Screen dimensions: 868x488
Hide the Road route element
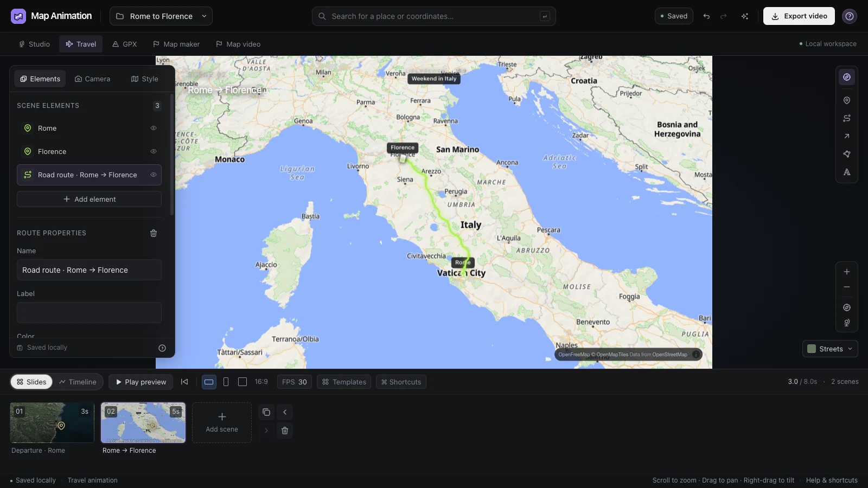[154, 175]
